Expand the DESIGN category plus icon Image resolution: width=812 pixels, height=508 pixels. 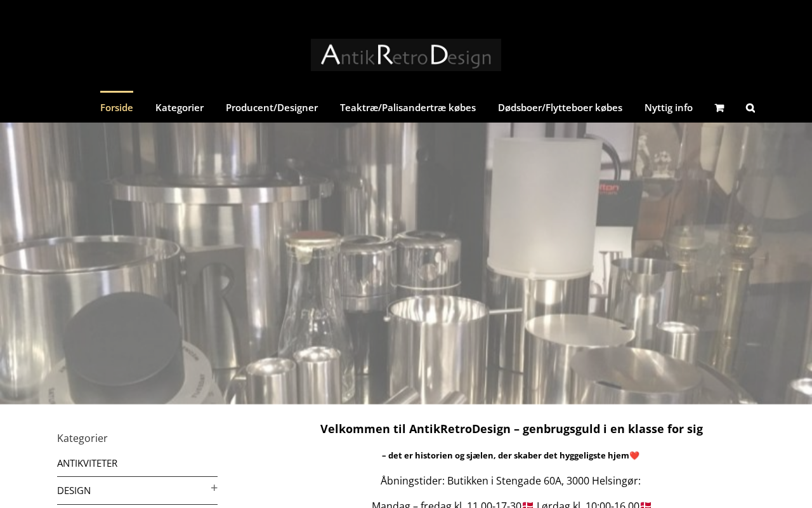click(x=214, y=488)
